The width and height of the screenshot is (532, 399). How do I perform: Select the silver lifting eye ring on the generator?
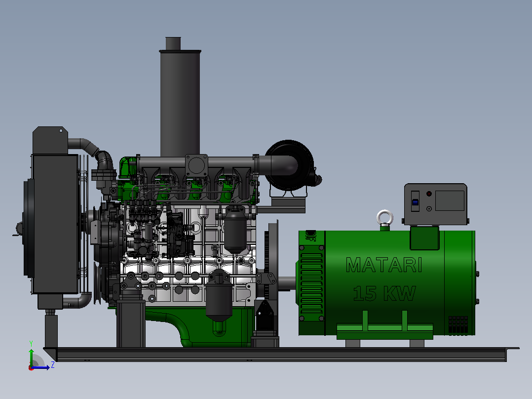385,218
